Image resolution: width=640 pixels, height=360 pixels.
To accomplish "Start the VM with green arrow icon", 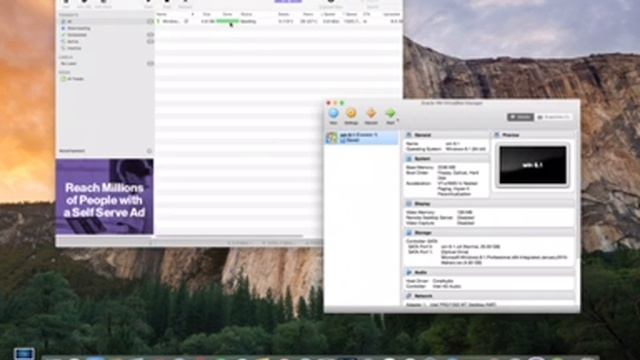I will [390, 113].
